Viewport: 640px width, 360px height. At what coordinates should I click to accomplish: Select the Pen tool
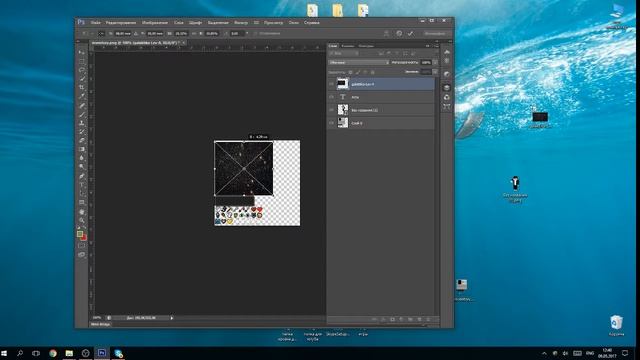point(82,176)
